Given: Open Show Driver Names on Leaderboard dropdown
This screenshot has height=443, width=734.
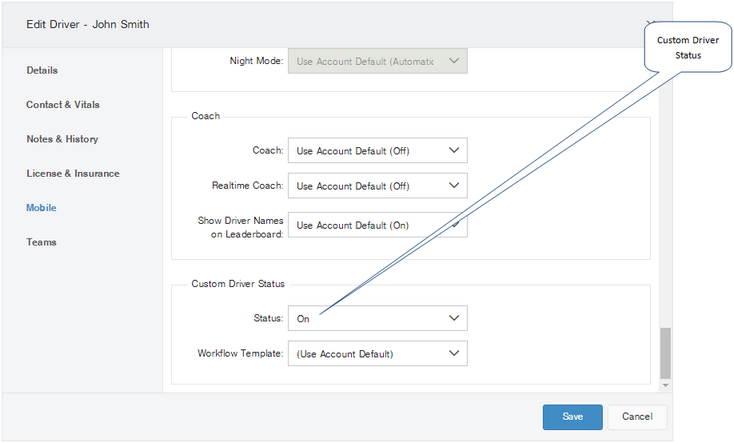Looking at the screenshot, I should 377,225.
